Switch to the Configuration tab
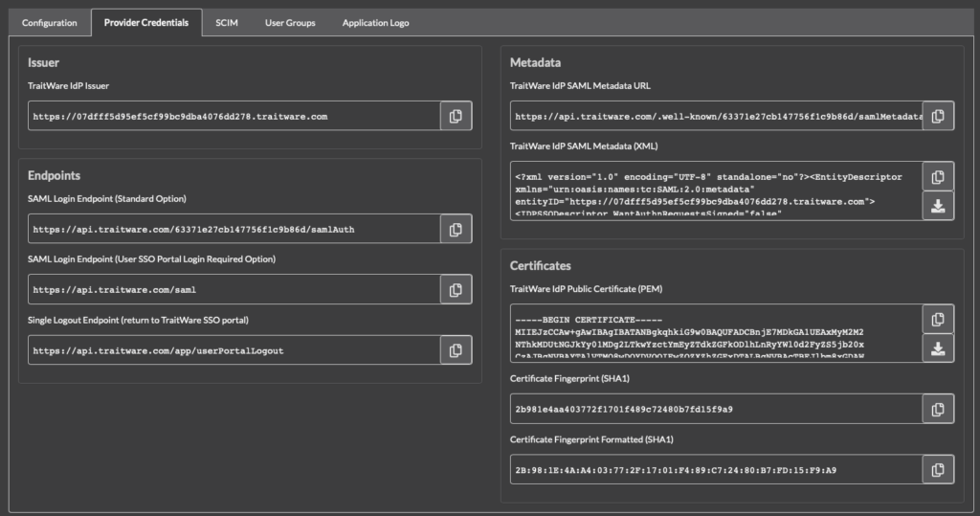Screen dimensions: 980x516 tap(50, 23)
